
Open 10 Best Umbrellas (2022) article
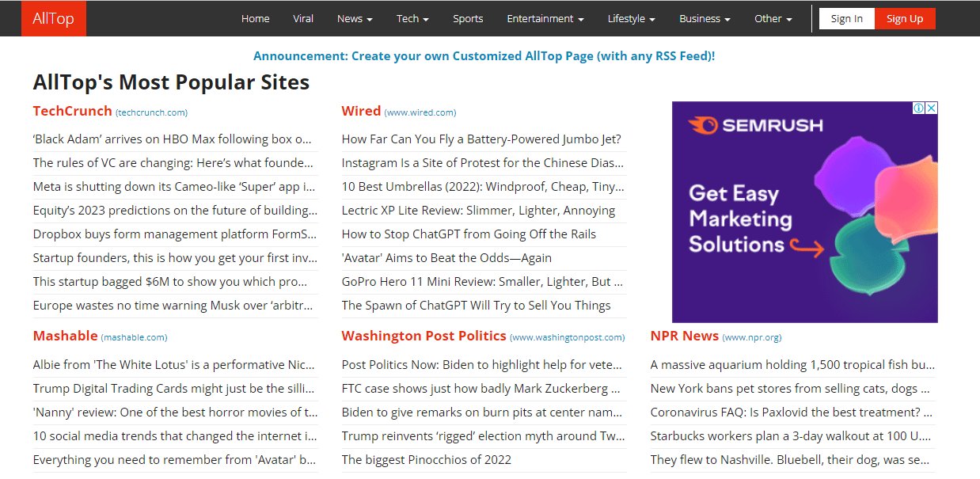coord(483,187)
